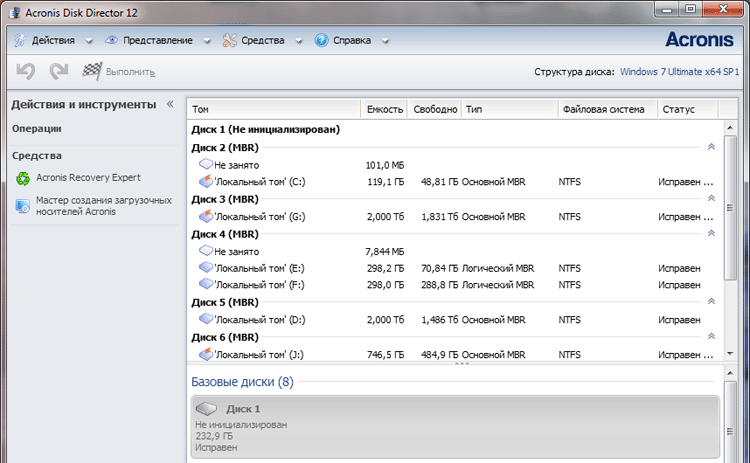
Task: Expand dropdown arrow next to Действия
Action: tap(89, 41)
